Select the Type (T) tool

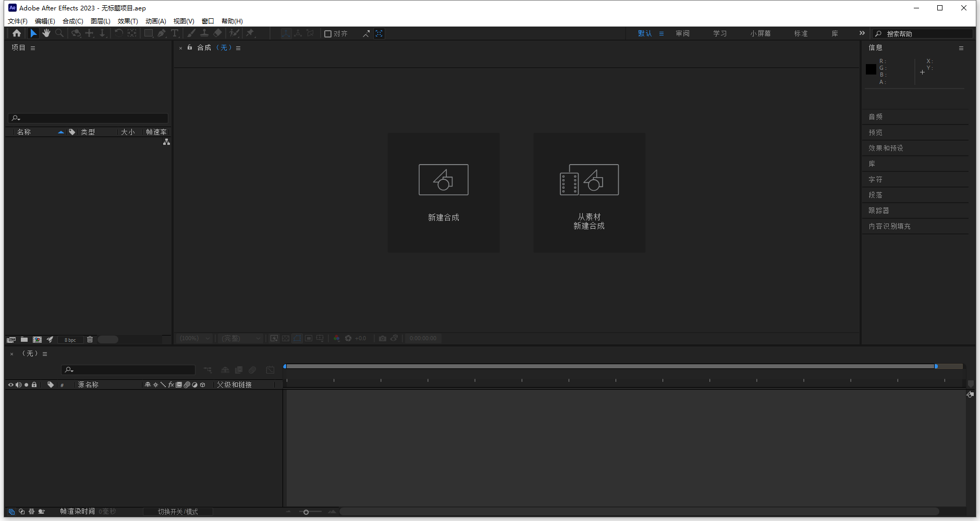pyautogui.click(x=175, y=33)
